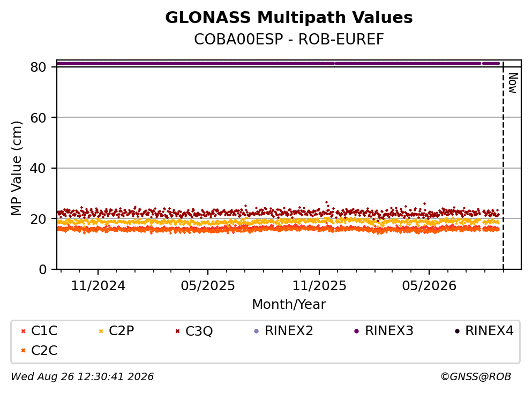Click the Month/Year axis label
Screen dimensions: 532x393
tap(289, 305)
